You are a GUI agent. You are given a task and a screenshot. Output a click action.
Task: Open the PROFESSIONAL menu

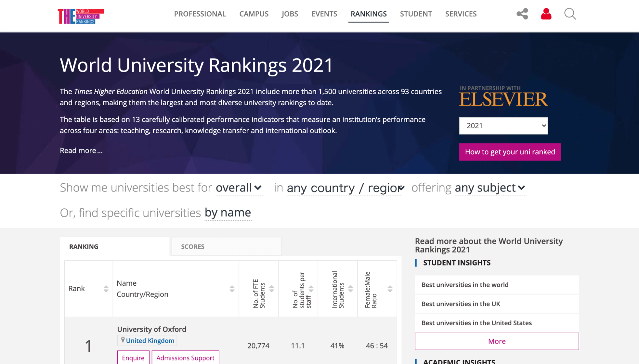point(200,14)
